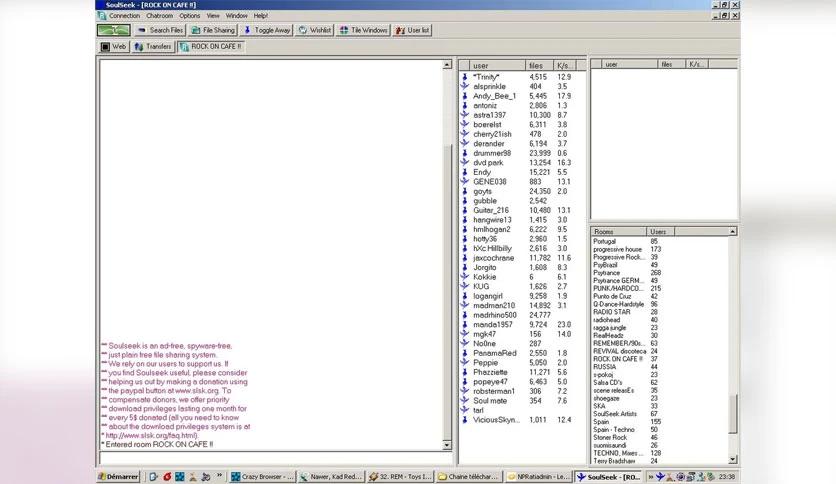Viewport: 836px width, 484px height.
Task: Open the Help! menu
Action: tap(261, 16)
